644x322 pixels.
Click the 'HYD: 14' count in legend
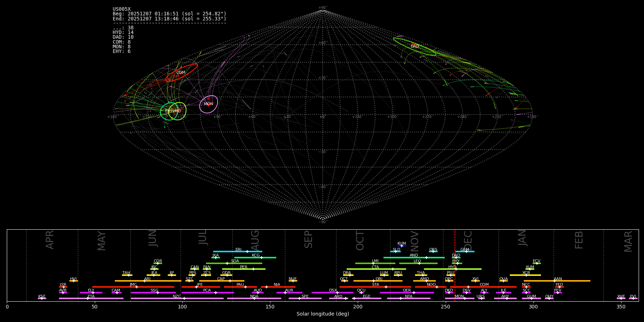pos(123,33)
